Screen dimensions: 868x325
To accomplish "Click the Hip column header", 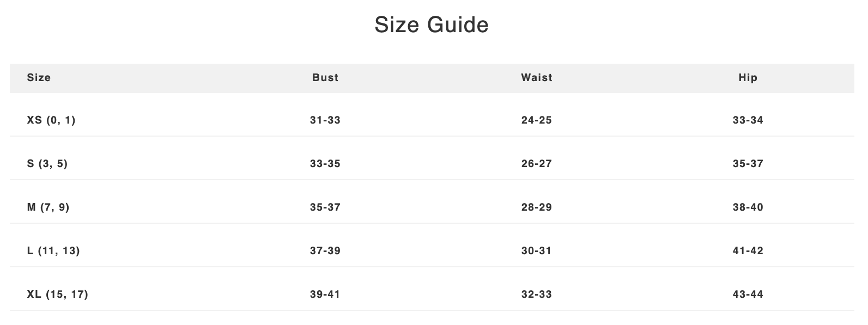I will (x=748, y=78).
